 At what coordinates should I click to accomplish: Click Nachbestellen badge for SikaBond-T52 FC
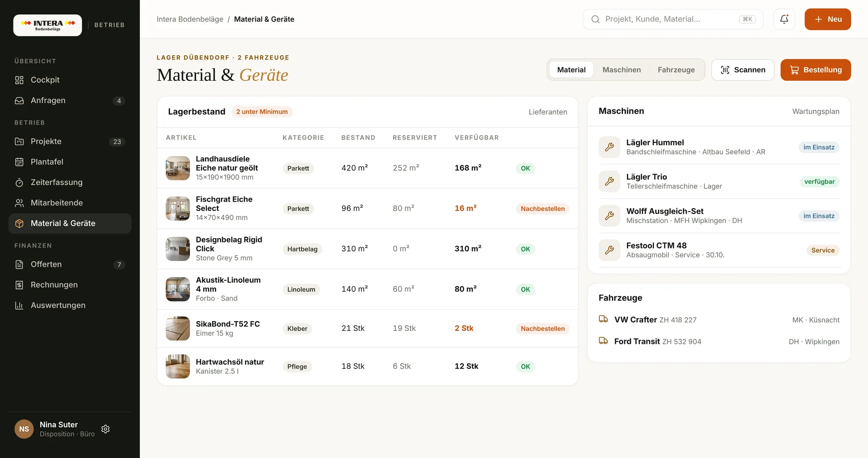coord(542,329)
